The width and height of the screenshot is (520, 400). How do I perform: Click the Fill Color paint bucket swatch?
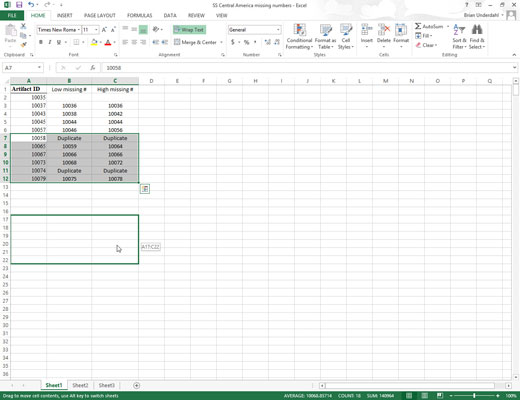coord(94,42)
